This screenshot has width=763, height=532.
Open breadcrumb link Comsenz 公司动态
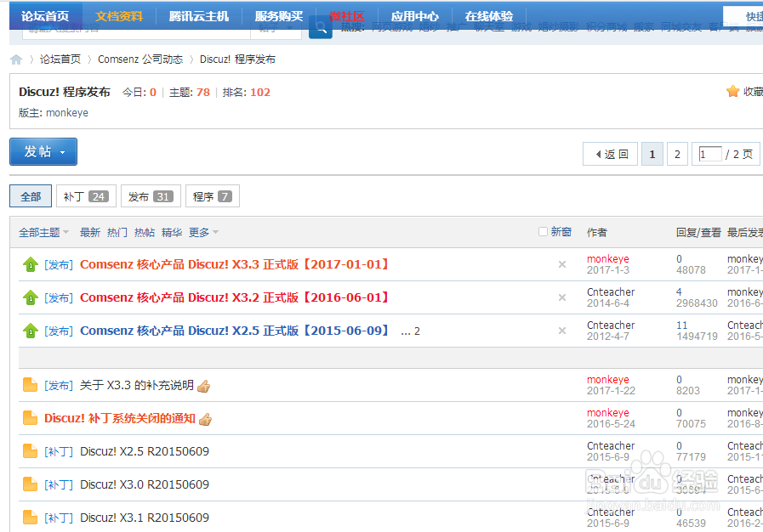[140, 59]
